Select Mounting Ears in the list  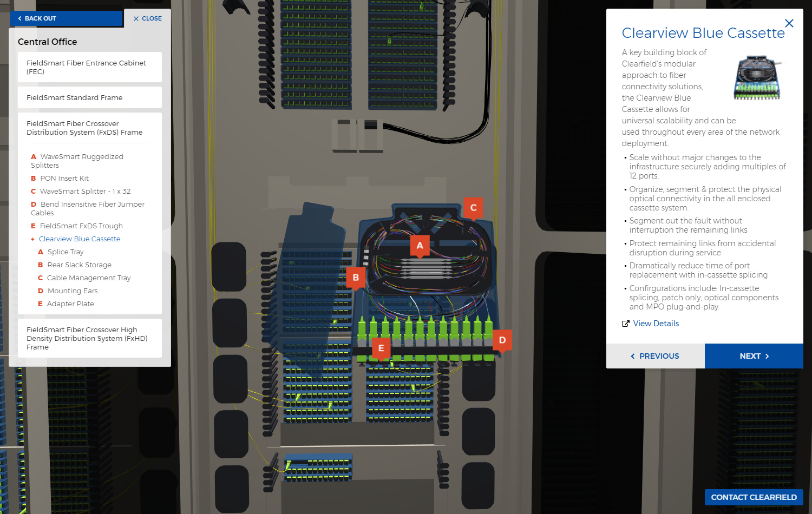(x=68, y=291)
